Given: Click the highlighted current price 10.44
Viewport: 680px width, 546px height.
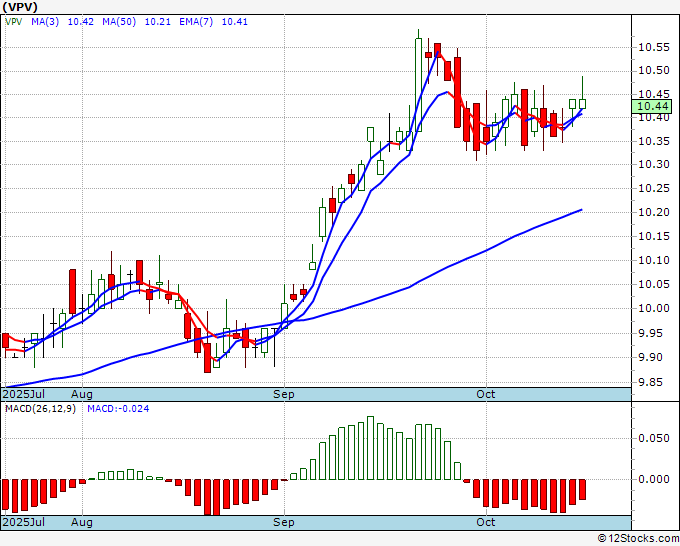Looking at the screenshot, I should click(x=652, y=106).
